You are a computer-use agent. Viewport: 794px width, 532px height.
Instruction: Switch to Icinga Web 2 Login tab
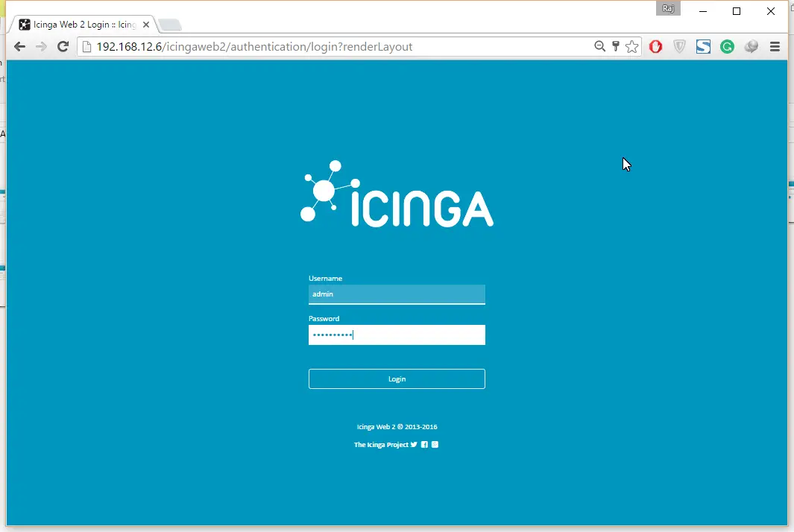84,25
